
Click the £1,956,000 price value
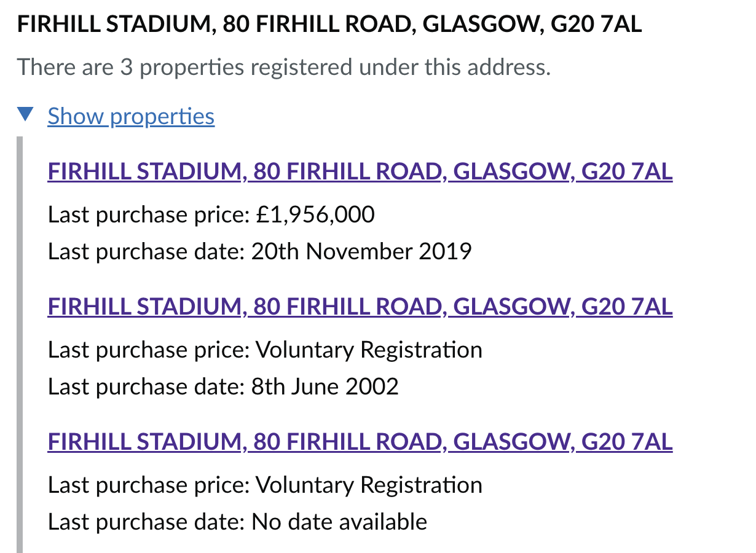(x=315, y=215)
